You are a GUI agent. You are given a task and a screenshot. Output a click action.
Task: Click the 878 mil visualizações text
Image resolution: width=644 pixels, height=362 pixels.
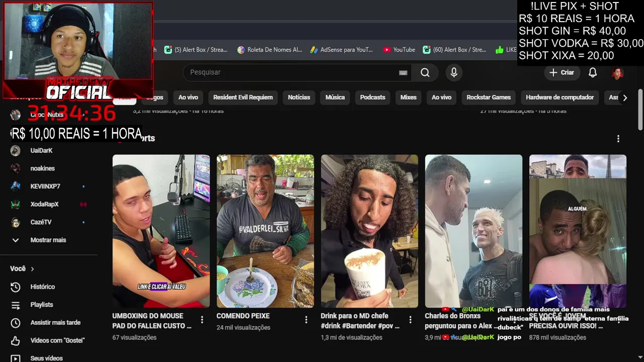point(557,337)
